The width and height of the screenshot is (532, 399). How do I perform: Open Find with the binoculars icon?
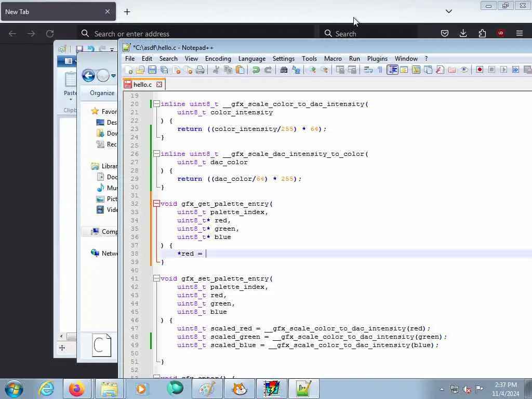(284, 70)
